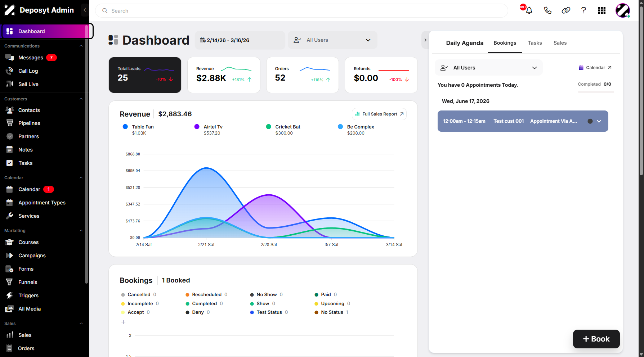Viewport: 644px width, 357px height.
Task: Toggle Rescheduled bookings legend item
Action: pyautogui.click(x=206, y=294)
